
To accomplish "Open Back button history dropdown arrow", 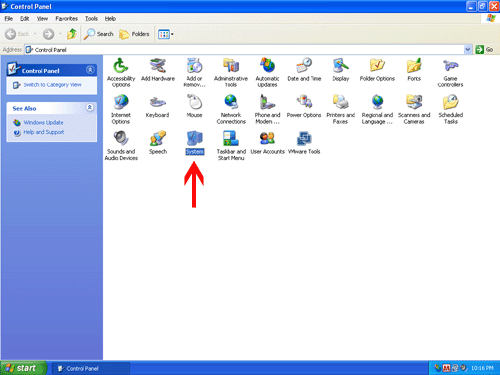I will 35,34.
